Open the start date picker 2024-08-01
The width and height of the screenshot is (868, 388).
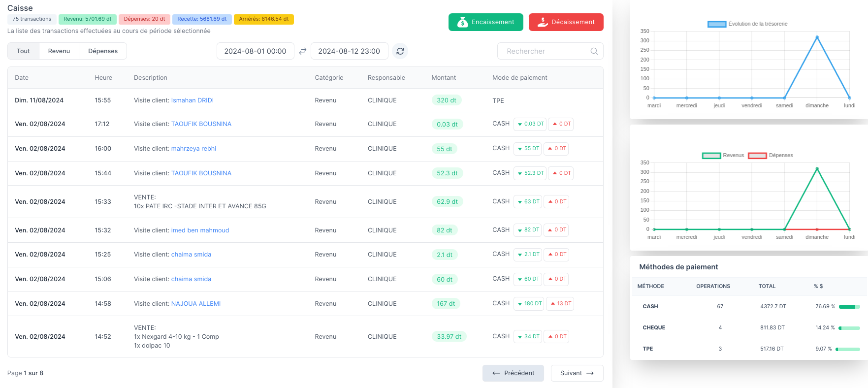click(x=255, y=51)
